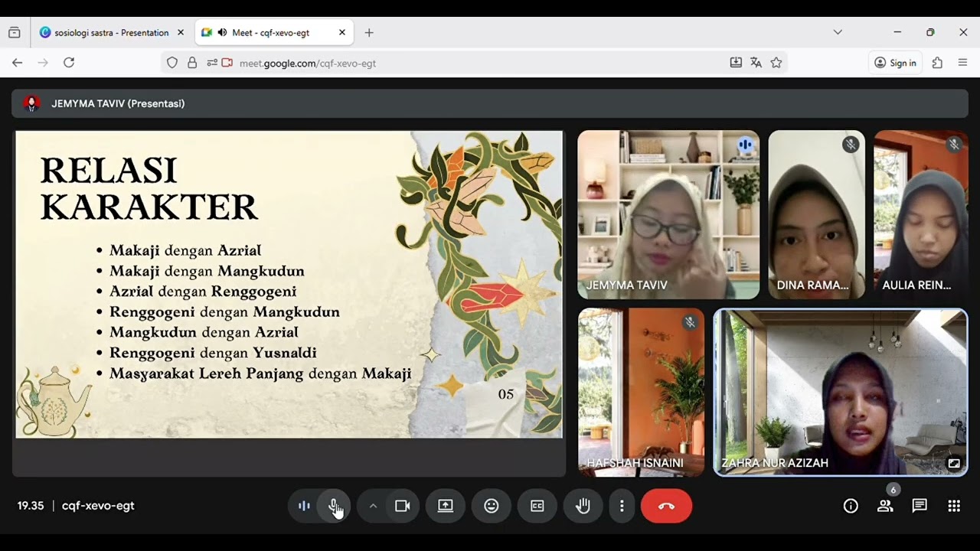The height and width of the screenshot is (551, 980).
Task: Open the browser tab list dropdown
Action: tap(838, 32)
